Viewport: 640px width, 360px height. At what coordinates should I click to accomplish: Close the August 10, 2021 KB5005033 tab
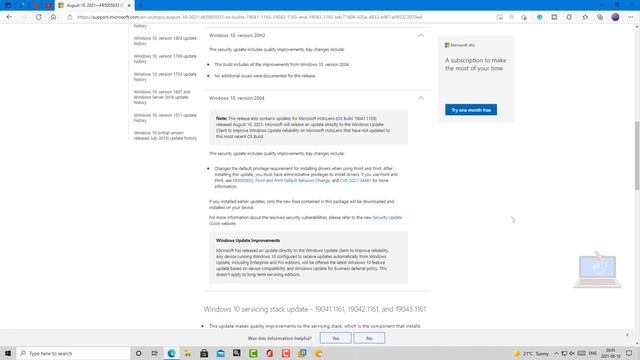129,5
